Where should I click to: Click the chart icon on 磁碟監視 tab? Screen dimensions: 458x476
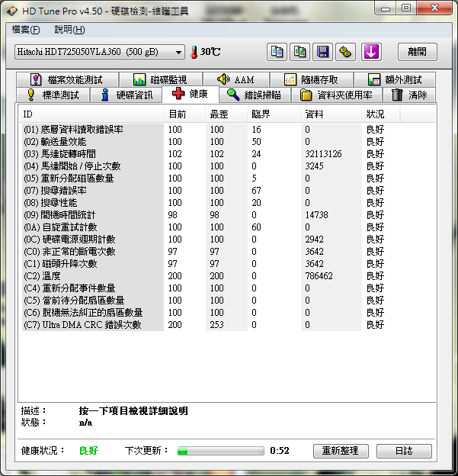[139, 80]
